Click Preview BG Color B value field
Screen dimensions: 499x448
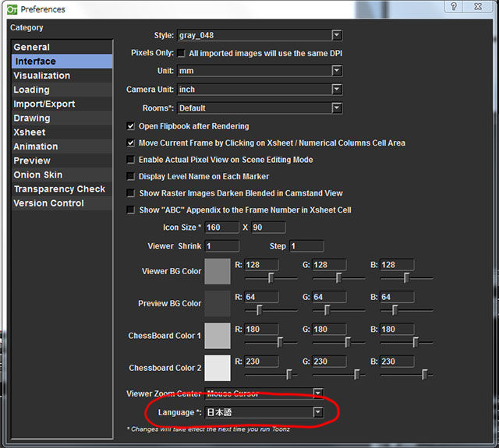coord(397,297)
